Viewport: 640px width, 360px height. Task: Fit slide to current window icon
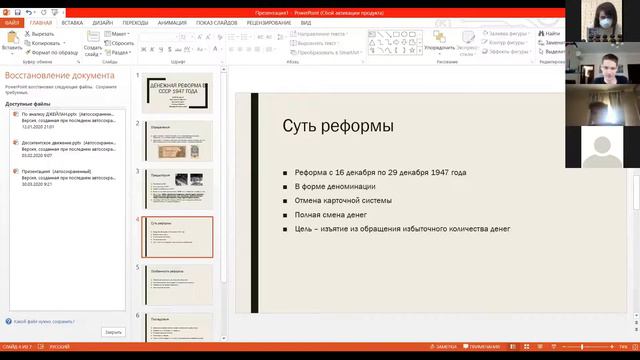[x=635, y=347]
